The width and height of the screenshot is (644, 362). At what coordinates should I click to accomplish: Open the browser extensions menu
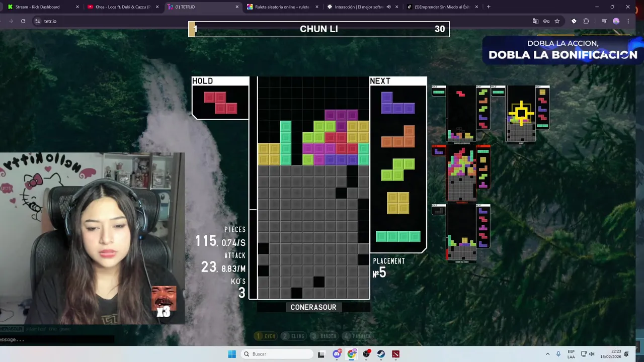(586, 21)
